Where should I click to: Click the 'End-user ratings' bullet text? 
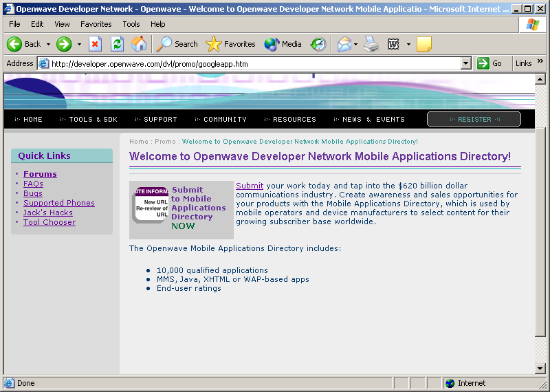tap(188, 288)
